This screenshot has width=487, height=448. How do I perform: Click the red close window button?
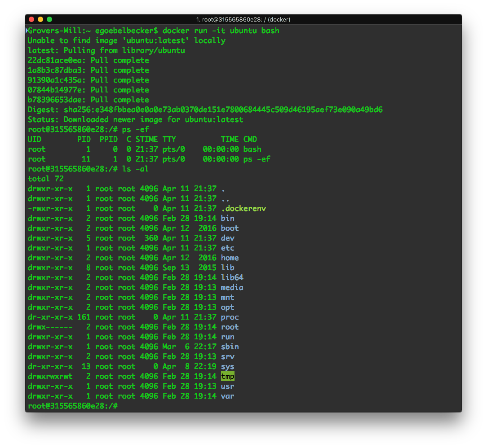pos(31,19)
